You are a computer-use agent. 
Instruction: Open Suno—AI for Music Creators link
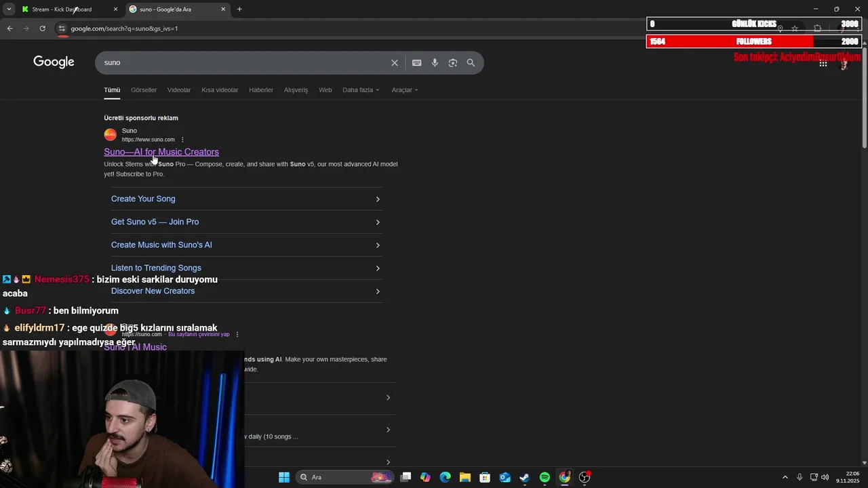pos(161,152)
